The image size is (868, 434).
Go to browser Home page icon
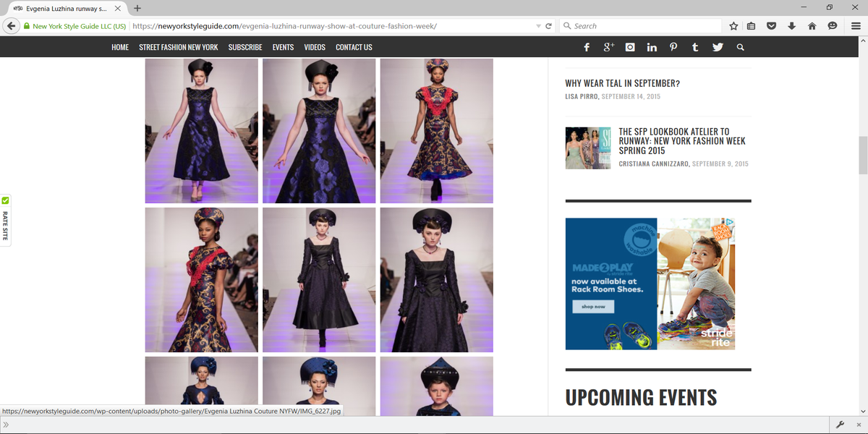[x=812, y=26]
